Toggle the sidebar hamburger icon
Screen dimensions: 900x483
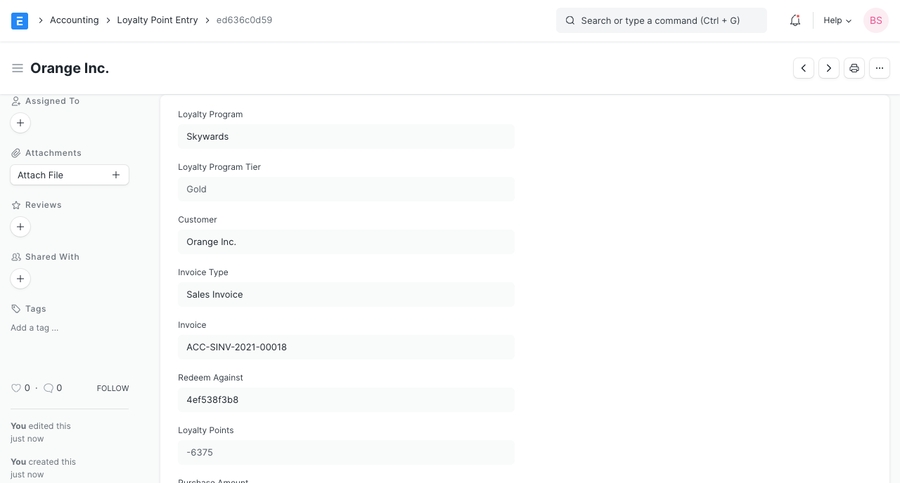(x=17, y=68)
